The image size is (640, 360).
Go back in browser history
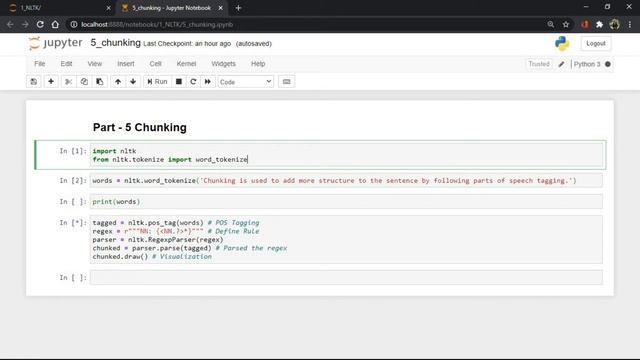10,24
